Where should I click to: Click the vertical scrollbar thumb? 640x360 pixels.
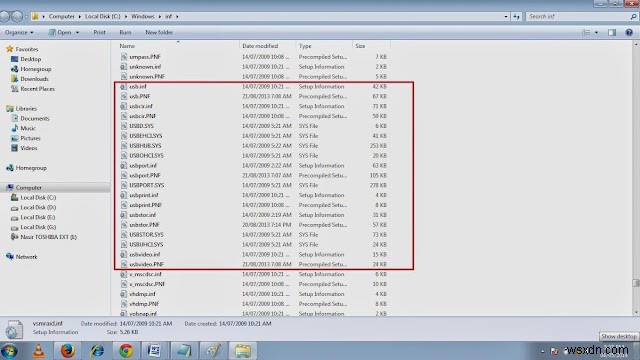tap(636, 283)
